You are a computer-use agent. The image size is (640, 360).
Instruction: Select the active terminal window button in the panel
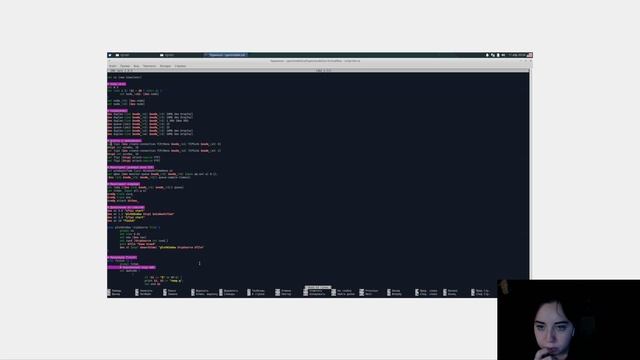click(x=225, y=55)
